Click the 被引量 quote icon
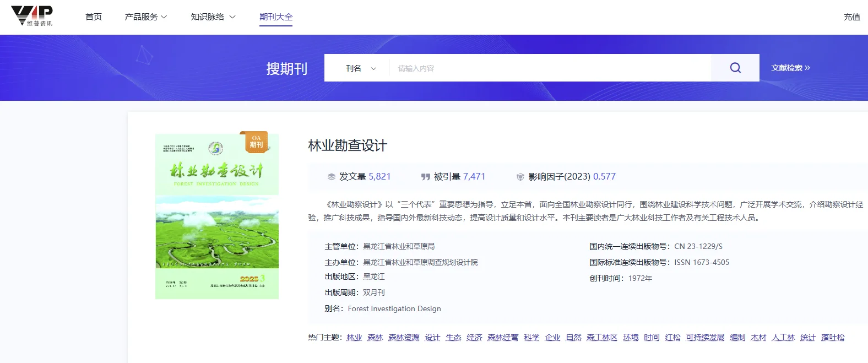The height and width of the screenshot is (363, 868). click(x=426, y=177)
